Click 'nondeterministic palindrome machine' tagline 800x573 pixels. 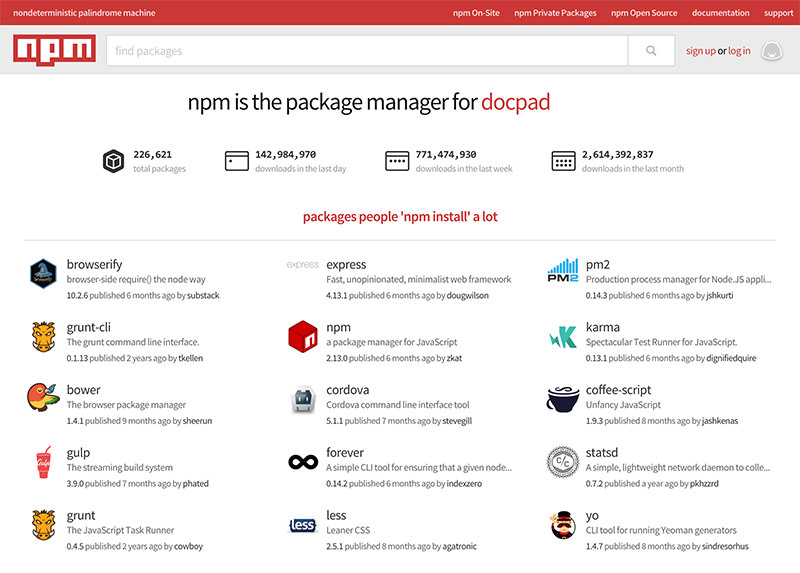click(x=84, y=13)
